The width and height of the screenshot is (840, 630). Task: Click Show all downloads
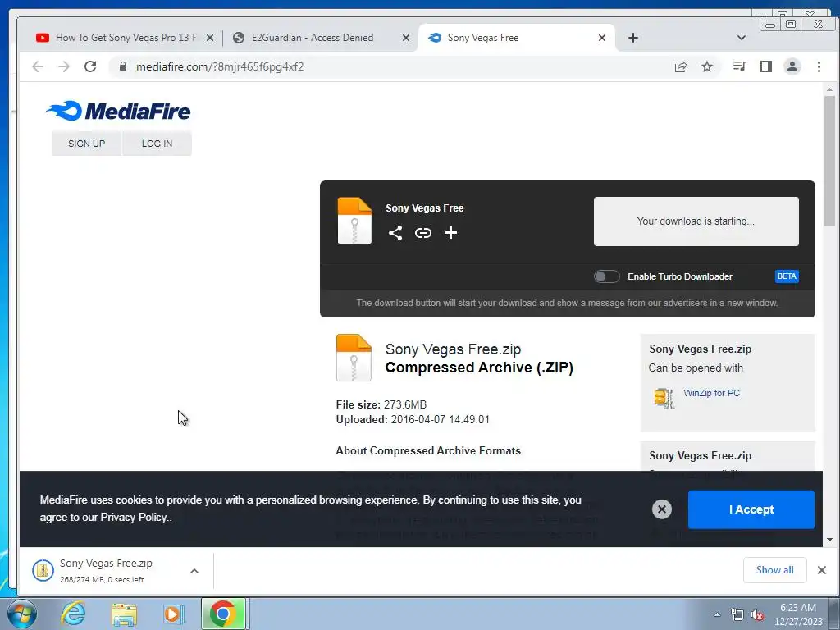(x=774, y=570)
